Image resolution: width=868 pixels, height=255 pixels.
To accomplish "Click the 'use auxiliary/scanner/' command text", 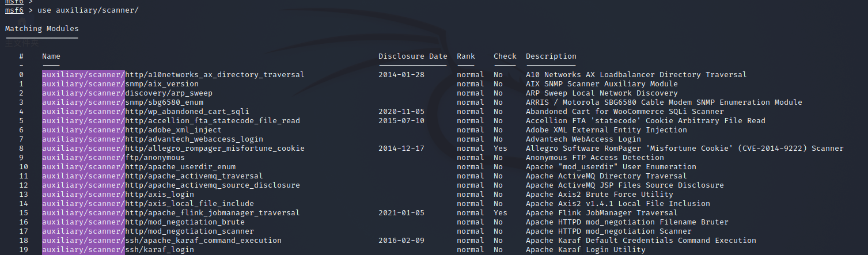I will [88, 10].
